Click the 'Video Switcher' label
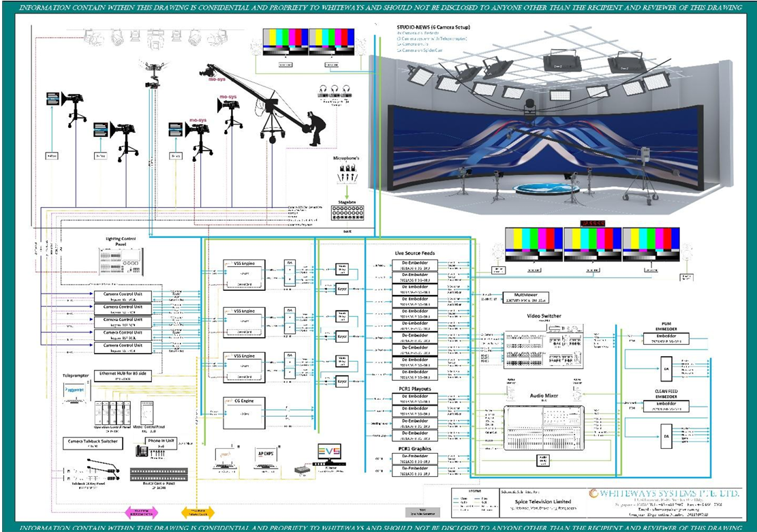 [544, 316]
